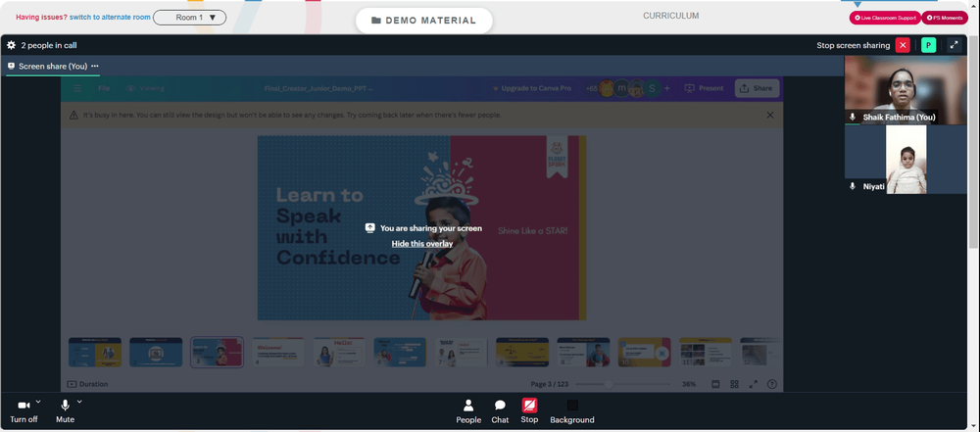Click the Duration button
Viewport: 980px width, 432px height.
pyautogui.click(x=87, y=384)
